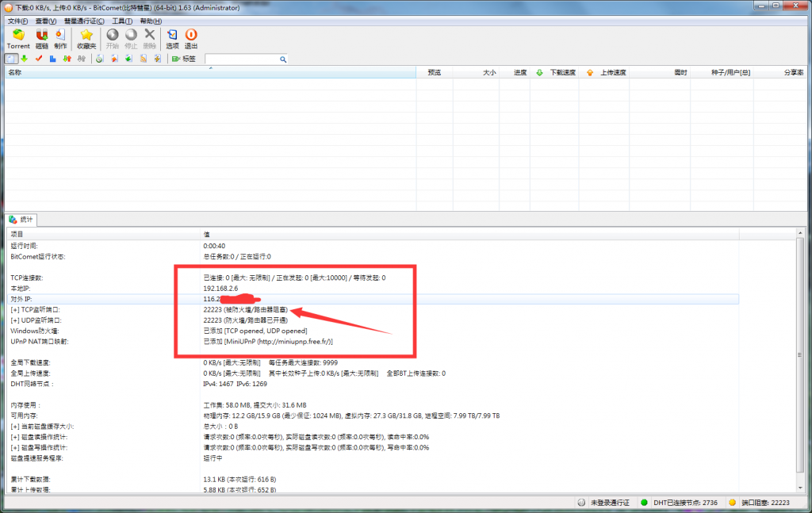The width and height of the screenshot is (812, 513).
Task: Select the 运行时间 row value 0:00:40
Action: pyautogui.click(x=214, y=246)
